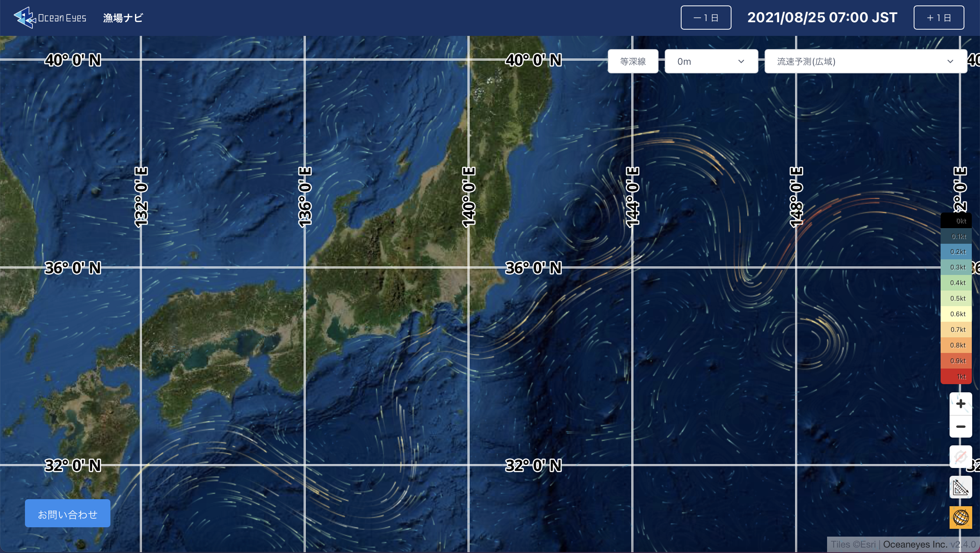Screen dimensions: 980x553
Task: Click the 漁場ナビ title
Action: pos(123,18)
